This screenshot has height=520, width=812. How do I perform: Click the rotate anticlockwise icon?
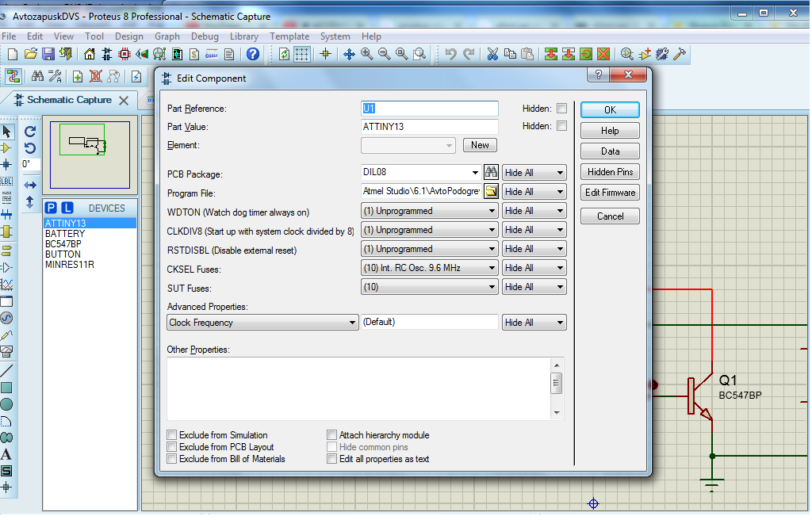pyautogui.click(x=30, y=148)
